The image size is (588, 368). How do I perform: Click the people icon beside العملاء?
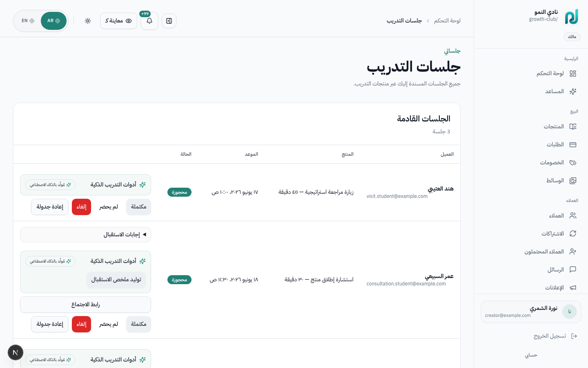(x=573, y=215)
